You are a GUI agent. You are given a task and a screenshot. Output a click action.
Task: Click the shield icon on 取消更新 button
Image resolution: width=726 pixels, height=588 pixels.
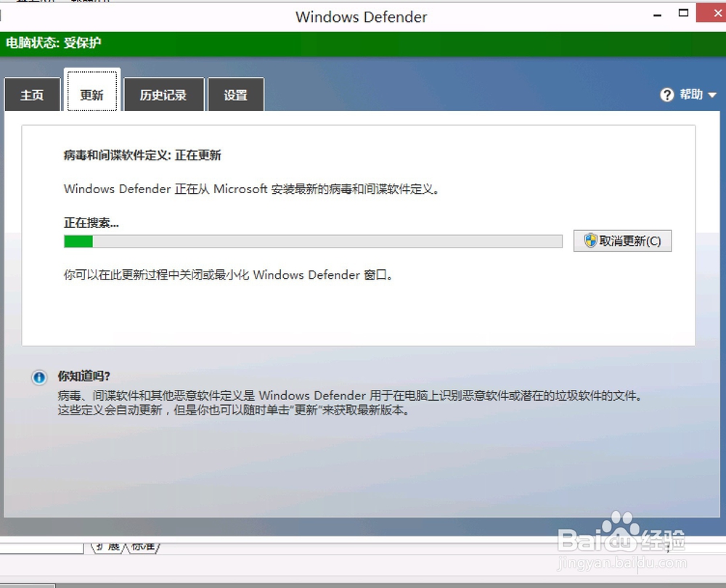point(590,240)
